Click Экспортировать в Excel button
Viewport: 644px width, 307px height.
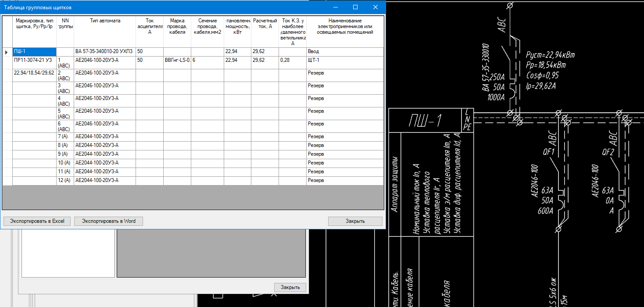click(x=37, y=221)
